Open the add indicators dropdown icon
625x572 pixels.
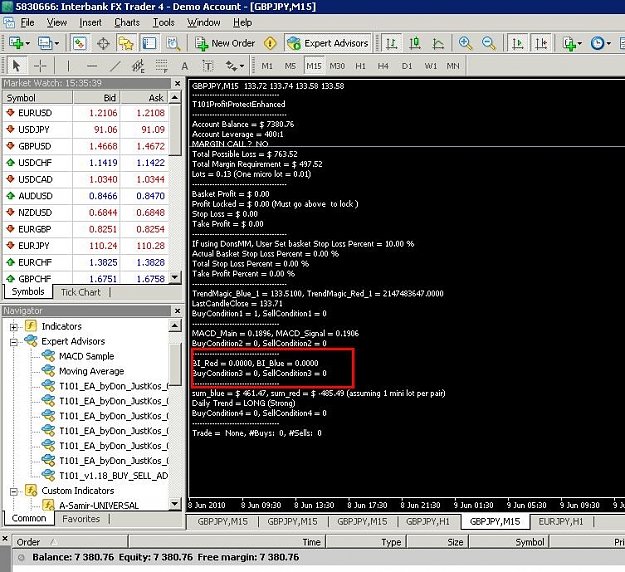tap(572, 43)
